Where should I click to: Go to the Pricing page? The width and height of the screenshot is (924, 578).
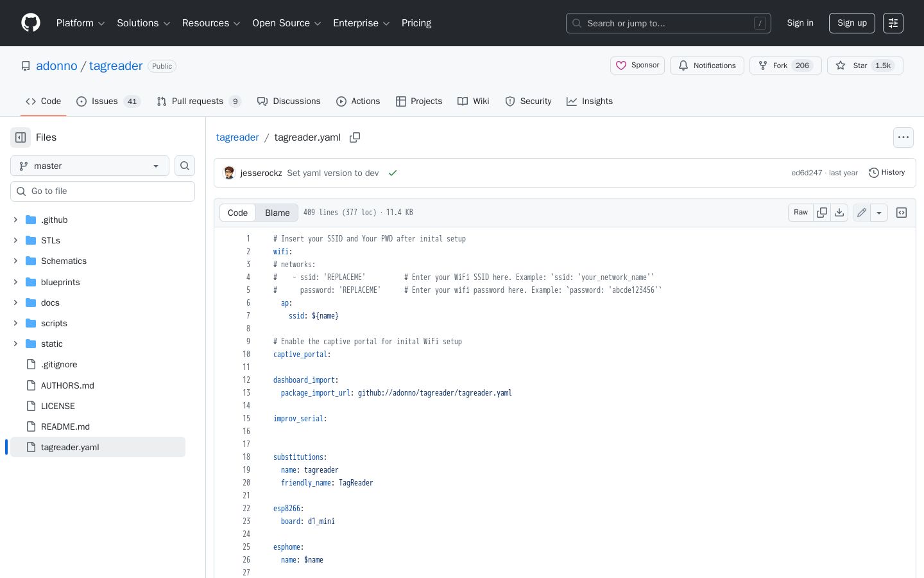click(x=416, y=23)
